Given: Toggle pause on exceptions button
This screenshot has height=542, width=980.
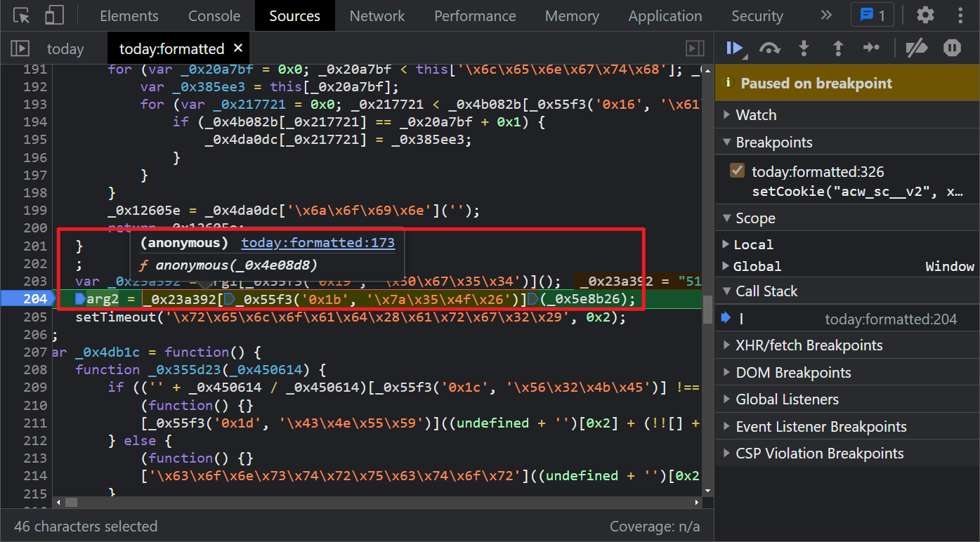Looking at the screenshot, I should [x=952, y=48].
